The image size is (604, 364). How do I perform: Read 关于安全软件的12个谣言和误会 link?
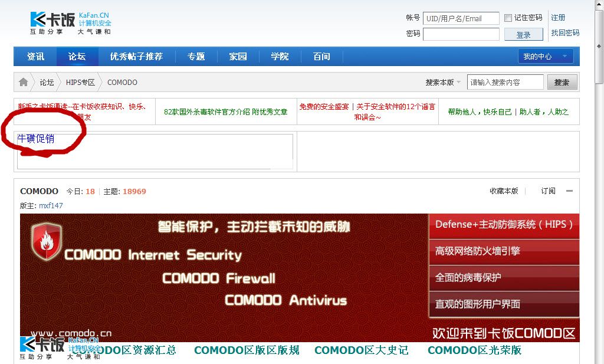tap(396, 112)
